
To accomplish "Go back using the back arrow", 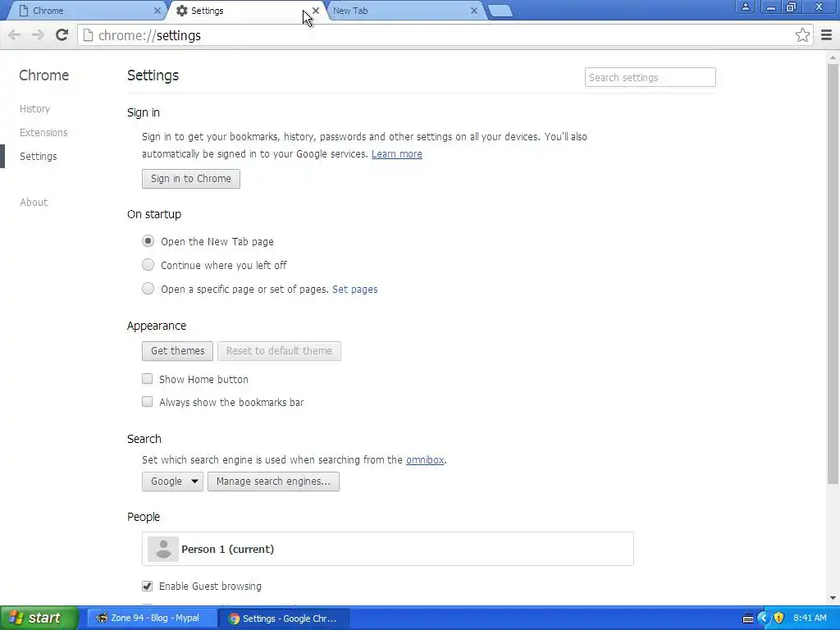I will tap(15, 35).
